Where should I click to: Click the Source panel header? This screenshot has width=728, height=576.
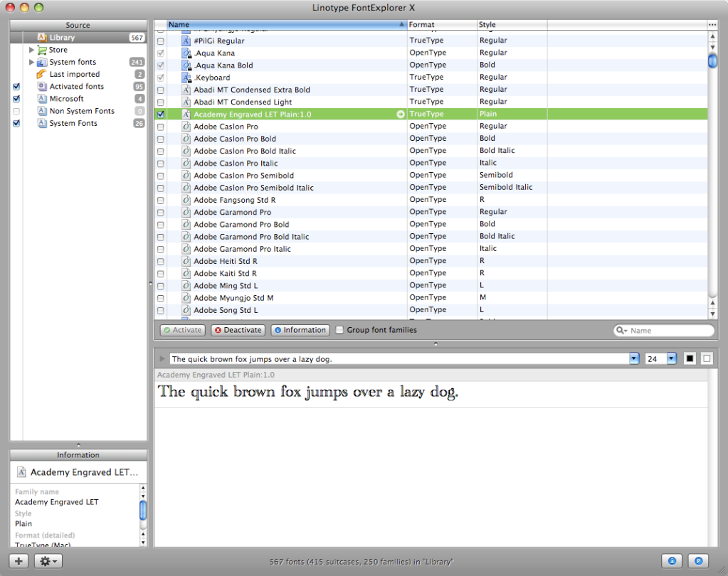[78, 25]
